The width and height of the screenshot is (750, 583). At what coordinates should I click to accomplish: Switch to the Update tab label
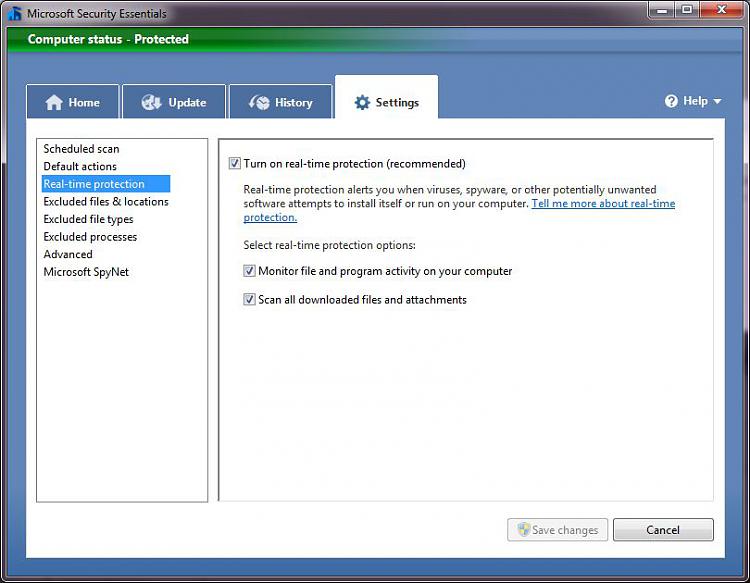pyautogui.click(x=188, y=102)
